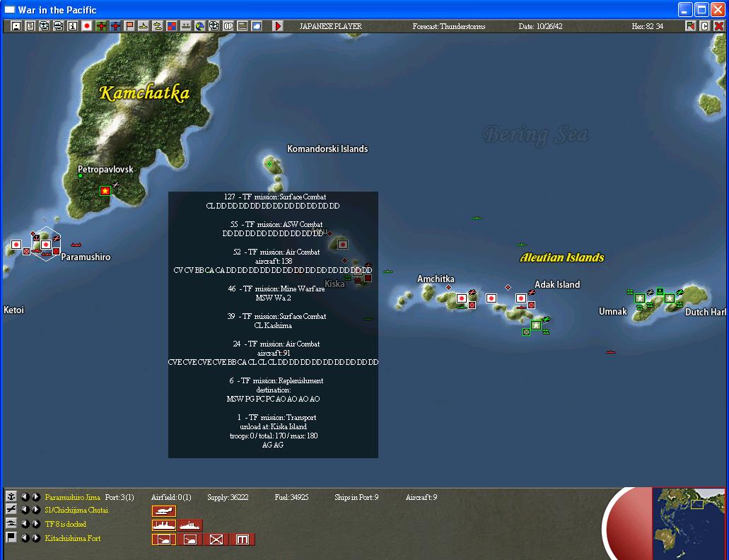Click the red plane on blue background icon
The height and width of the screenshot is (560, 729).
115,26
